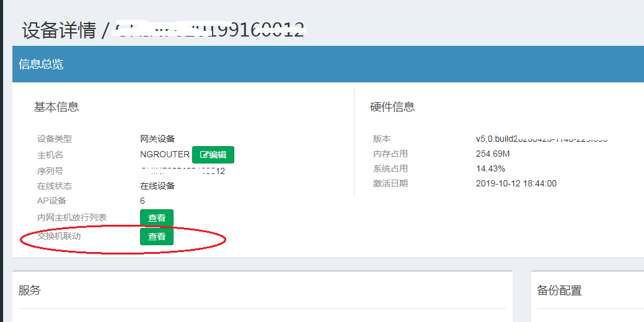
Task: Open 查看 for 内网主机放行列表
Action: [156, 218]
